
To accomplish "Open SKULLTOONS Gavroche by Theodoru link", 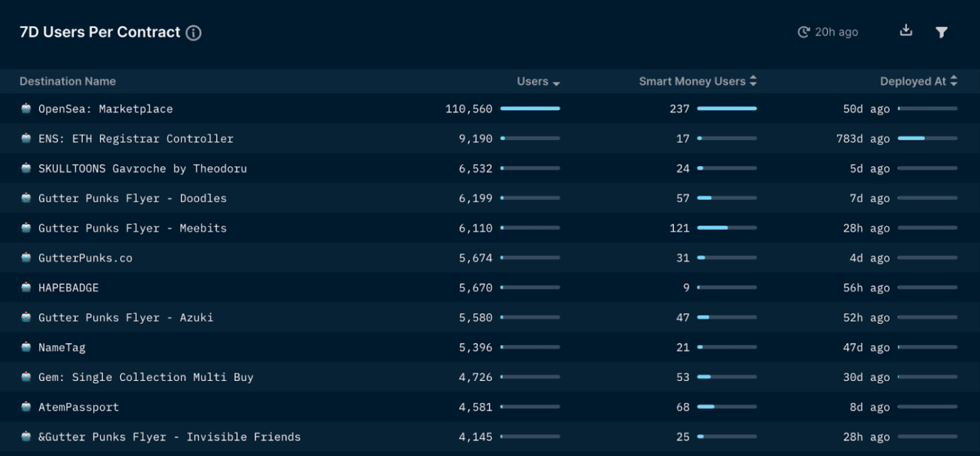I will 142,168.
